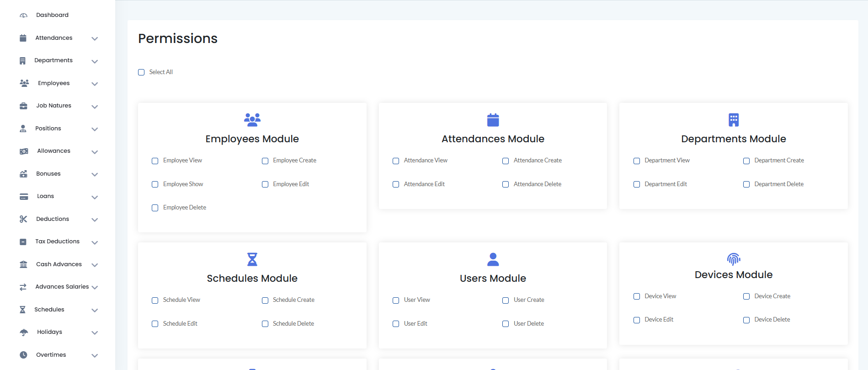
Task: Tick the Select All checkbox
Action: tap(141, 72)
